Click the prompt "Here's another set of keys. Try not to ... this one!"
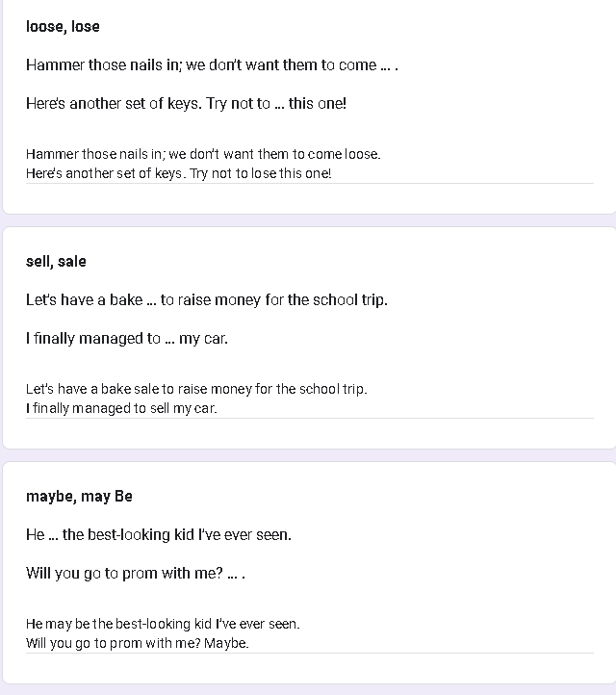The width and height of the screenshot is (616, 695). click(186, 103)
